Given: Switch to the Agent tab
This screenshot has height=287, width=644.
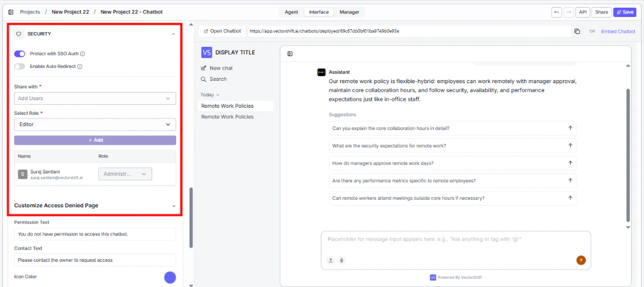Looking at the screenshot, I should tap(291, 12).
